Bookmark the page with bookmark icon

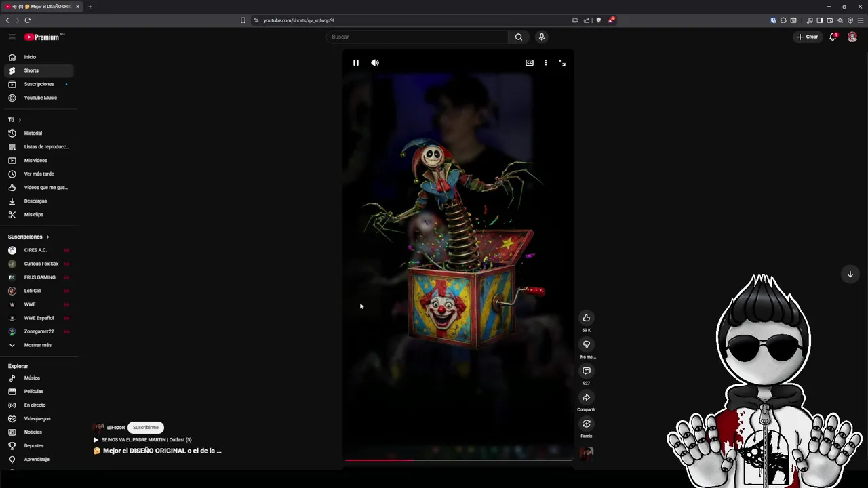243,20
